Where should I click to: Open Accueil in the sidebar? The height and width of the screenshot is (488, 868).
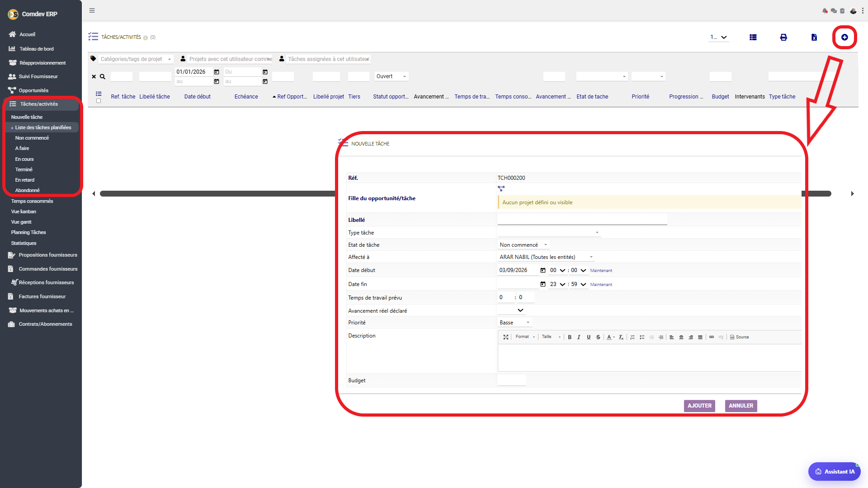[x=27, y=34]
